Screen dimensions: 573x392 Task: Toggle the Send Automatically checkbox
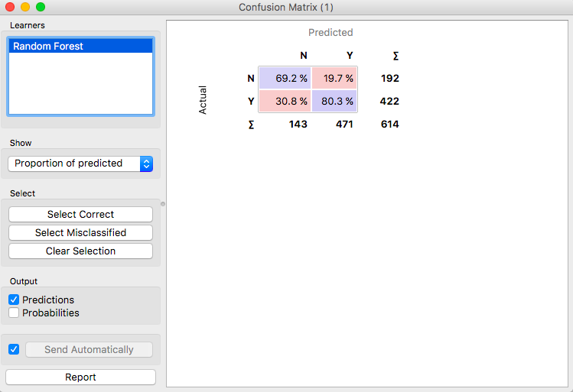coord(14,350)
